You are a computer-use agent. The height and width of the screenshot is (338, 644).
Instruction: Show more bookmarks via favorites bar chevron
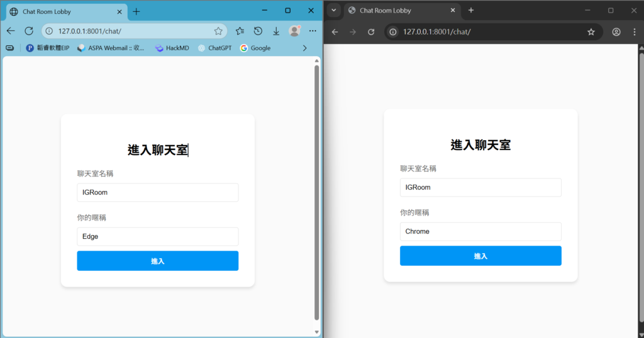click(x=305, y=48)
